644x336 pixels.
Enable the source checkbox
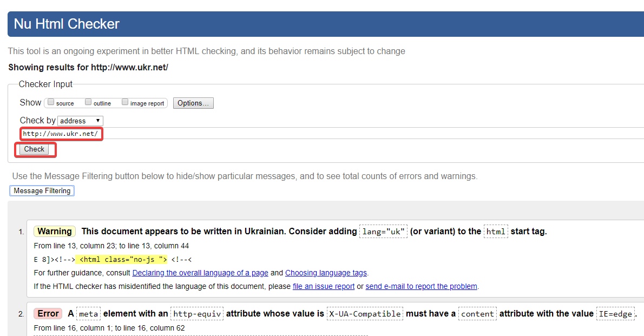pos(51,102)
